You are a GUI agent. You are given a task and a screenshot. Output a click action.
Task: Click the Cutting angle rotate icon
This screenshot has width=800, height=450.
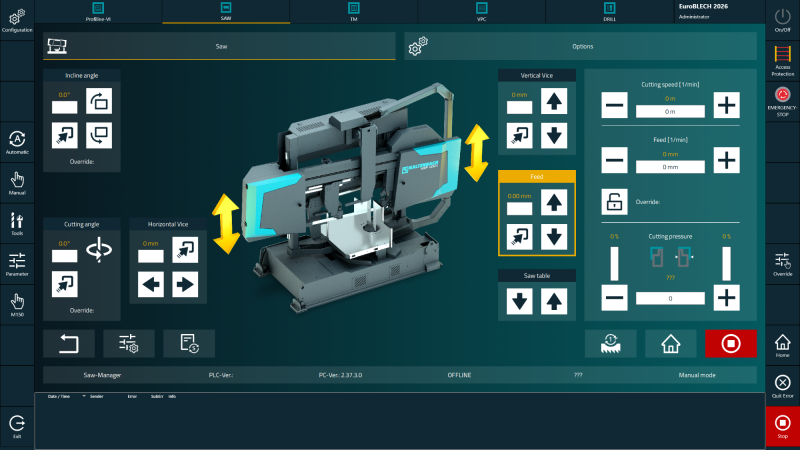pos(99,250)
